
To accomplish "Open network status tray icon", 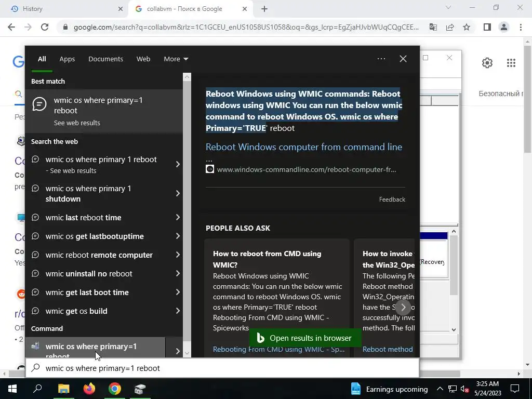I will pyautogui.click(x=453, y=389).
